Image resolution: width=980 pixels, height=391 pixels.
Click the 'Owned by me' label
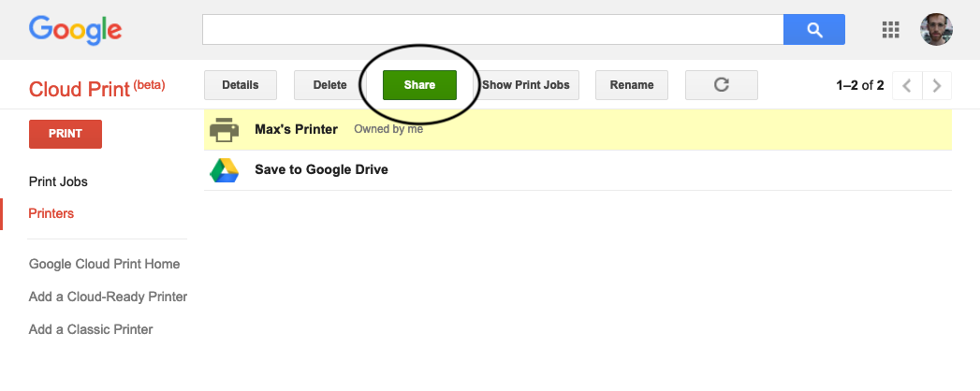pos(388,129)
